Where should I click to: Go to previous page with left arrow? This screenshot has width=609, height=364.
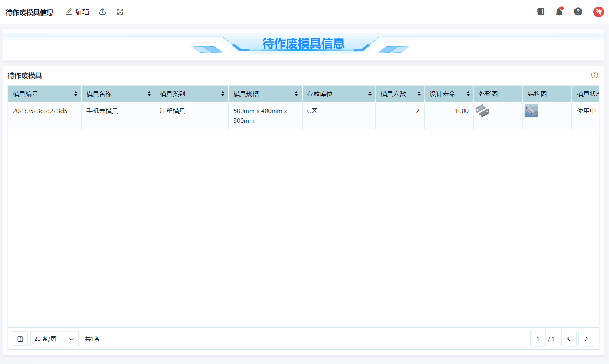pyautogui.click(x=569, y=339)
